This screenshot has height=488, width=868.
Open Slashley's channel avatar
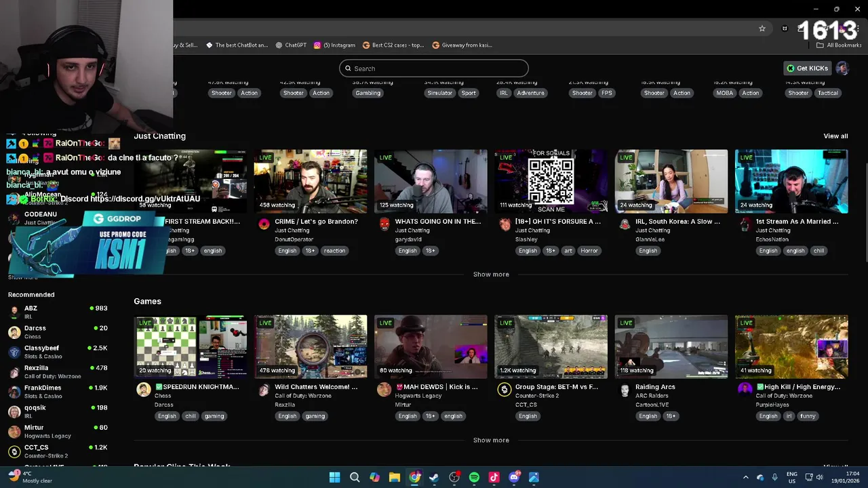pos(505,224)
